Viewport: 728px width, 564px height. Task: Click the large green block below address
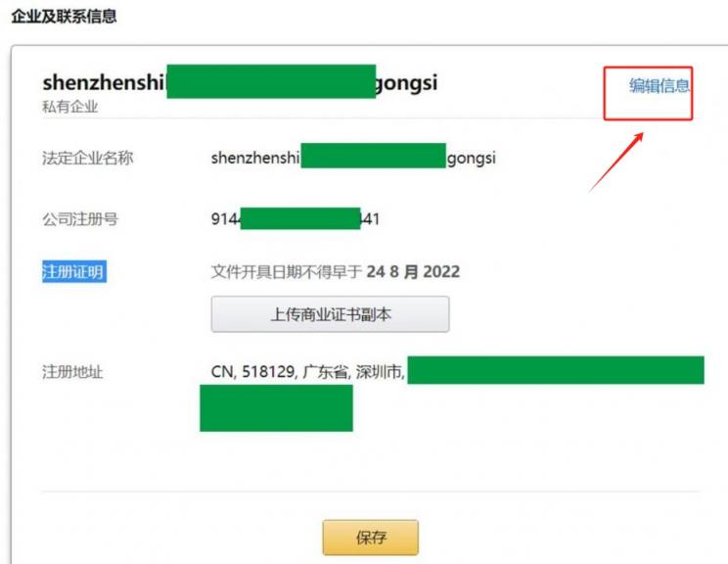click(276, 408)
